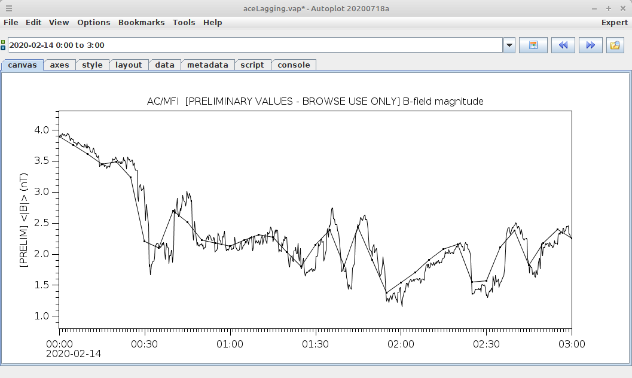The image size is (632, 378).
Task: Open the View menu
Action: (59, 22)
